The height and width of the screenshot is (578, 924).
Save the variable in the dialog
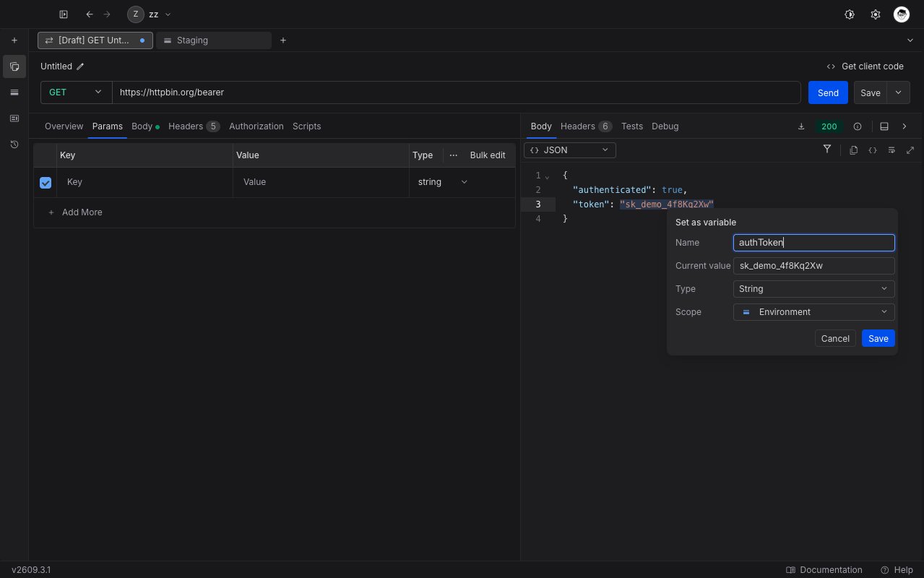tap(878, 339)
